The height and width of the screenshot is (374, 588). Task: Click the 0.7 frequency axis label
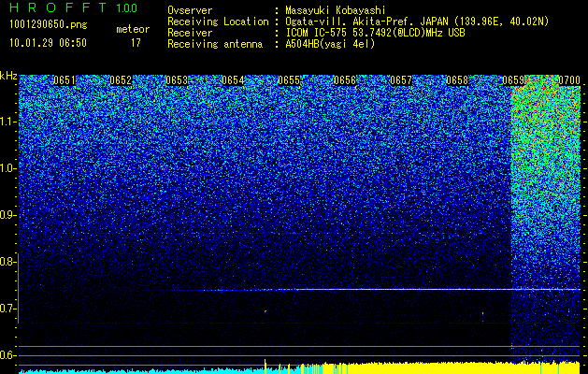tap(7, 309)
